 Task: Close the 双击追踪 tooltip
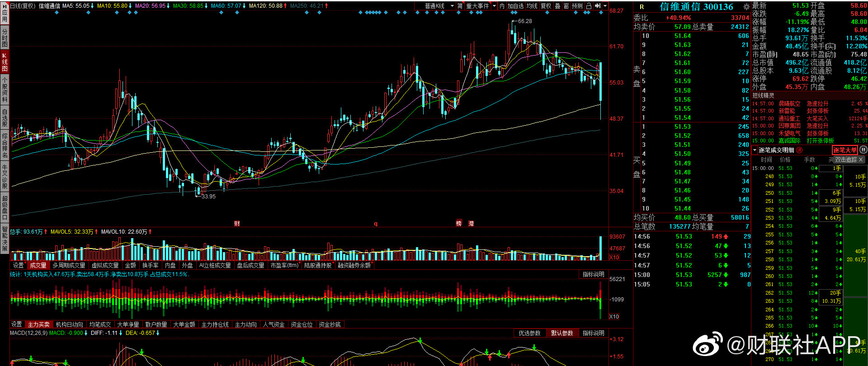point(861,160)
